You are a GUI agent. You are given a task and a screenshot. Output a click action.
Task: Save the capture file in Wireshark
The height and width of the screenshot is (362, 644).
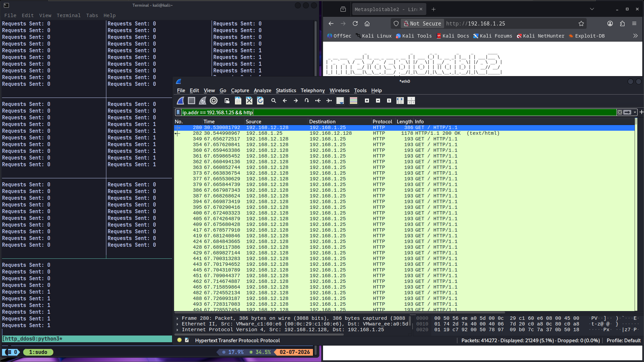[238, 101]
